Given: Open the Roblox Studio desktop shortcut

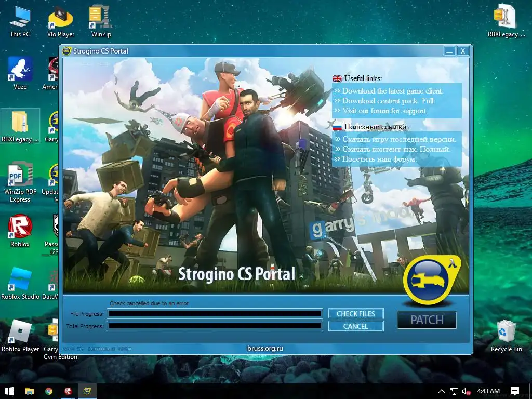Looking at the screenshot, I should (20, 284).
